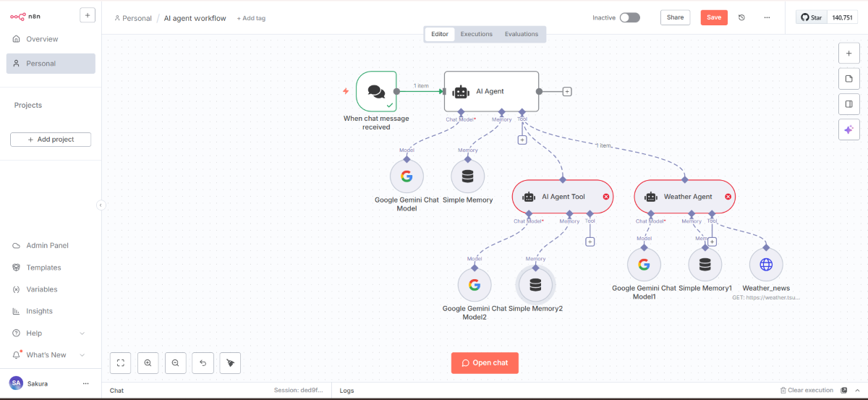868x400 pixels.
Task: Click the zoom in magnifier icon
Action: pos(148,363)
